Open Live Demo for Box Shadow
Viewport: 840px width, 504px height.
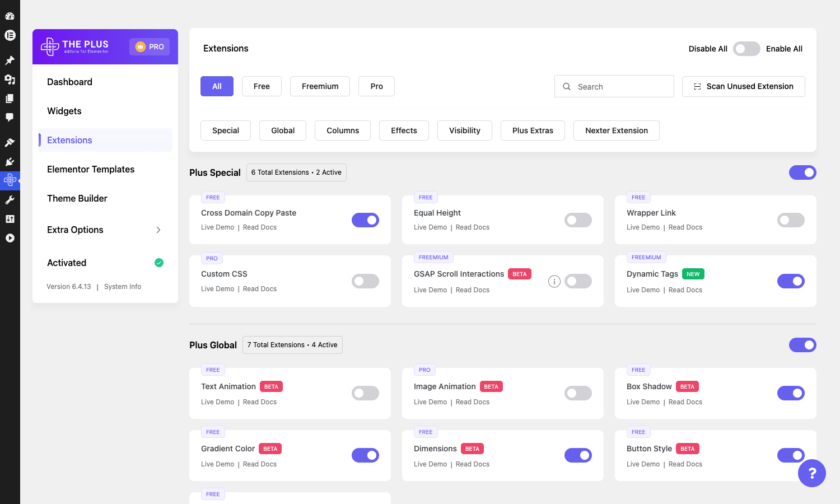pyautogui.click(x=643, y=402)
